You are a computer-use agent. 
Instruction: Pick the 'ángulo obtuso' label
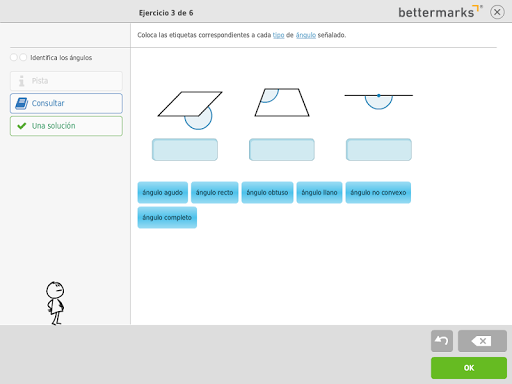267,192
